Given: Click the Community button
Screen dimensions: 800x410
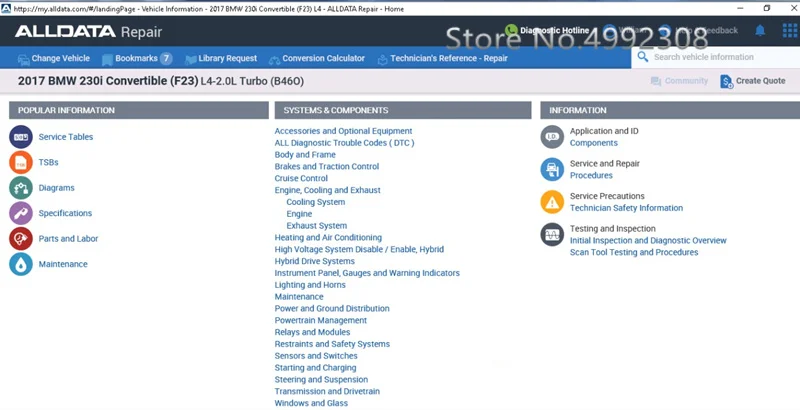Looking at the screenshot, I should (679, 81).
